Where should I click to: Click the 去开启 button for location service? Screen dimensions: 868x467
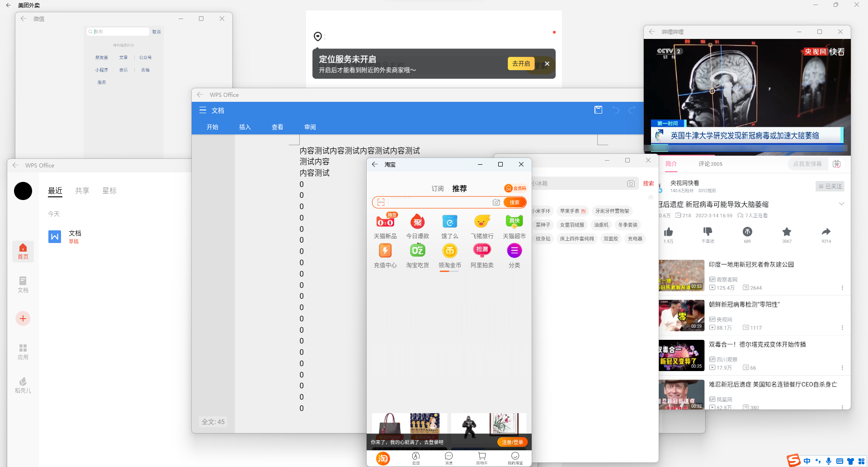coord(521,64)
